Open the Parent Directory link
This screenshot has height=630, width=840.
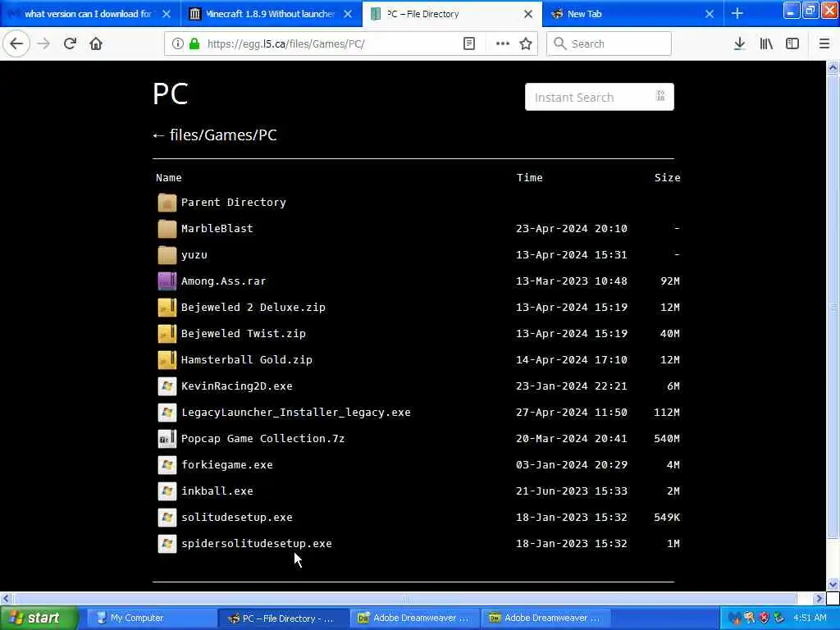tap(234, 203)
